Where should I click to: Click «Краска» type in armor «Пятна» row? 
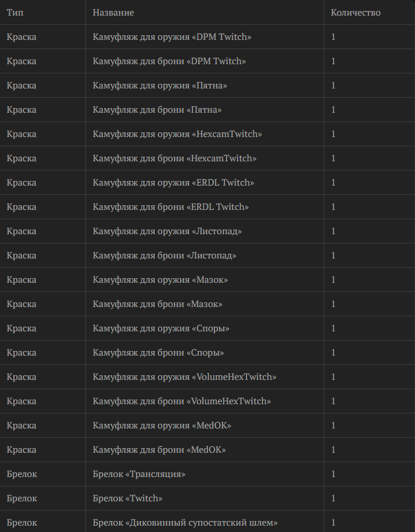[x=43, y=110]
